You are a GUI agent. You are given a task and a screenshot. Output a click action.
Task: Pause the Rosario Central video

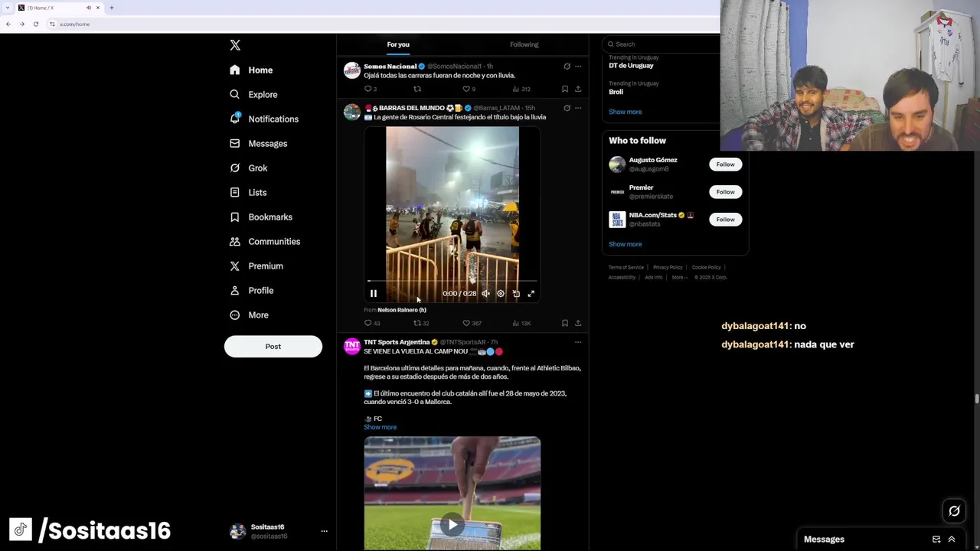[374, 293]
